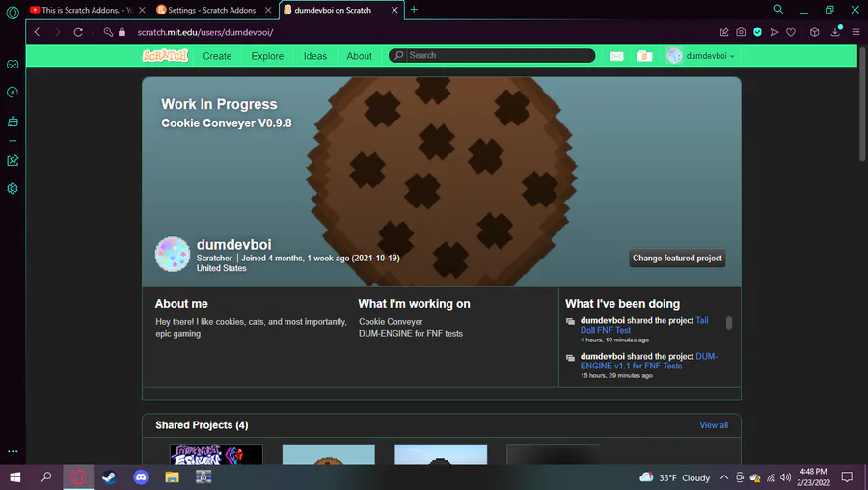Open Steam from the taskbar
868x490 pixels.
(109, 477)
